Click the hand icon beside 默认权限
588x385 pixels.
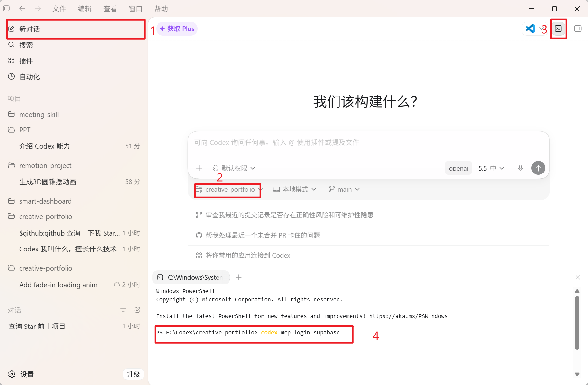216,168
